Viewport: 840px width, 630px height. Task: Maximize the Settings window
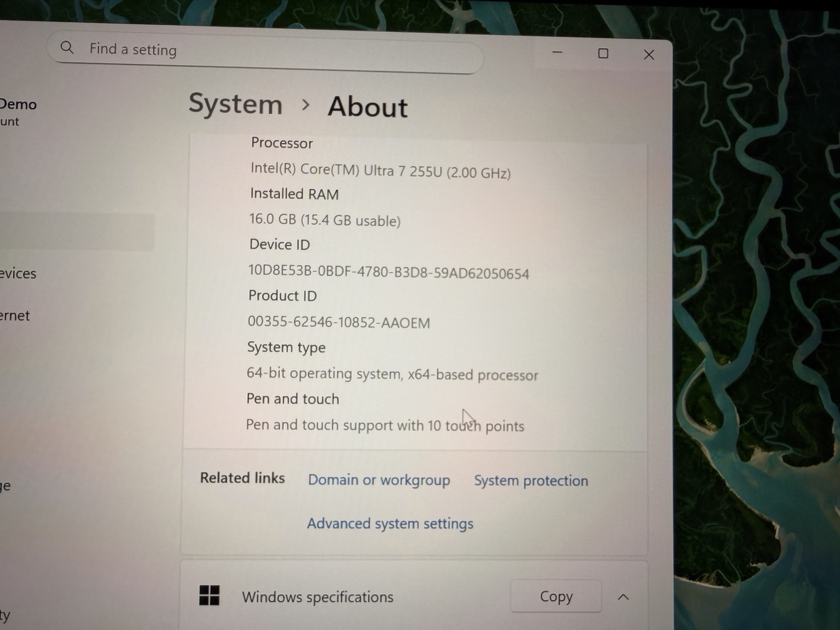tap(603, 54)
